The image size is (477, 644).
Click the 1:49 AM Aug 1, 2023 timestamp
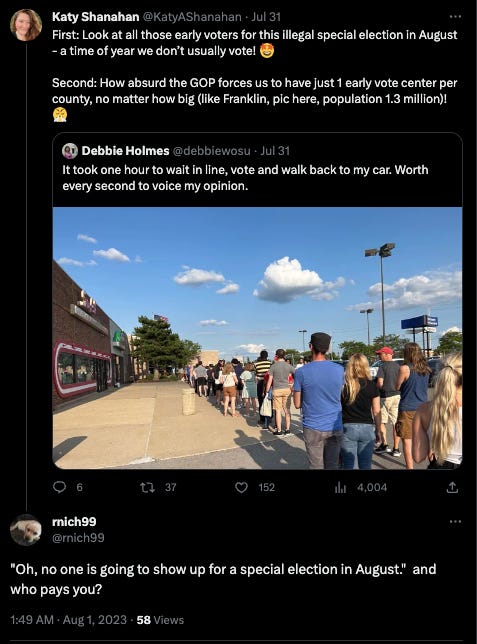point(69,620)
